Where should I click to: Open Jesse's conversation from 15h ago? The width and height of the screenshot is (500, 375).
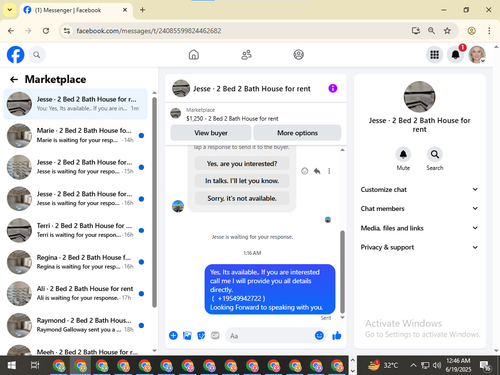pos(75,167)
